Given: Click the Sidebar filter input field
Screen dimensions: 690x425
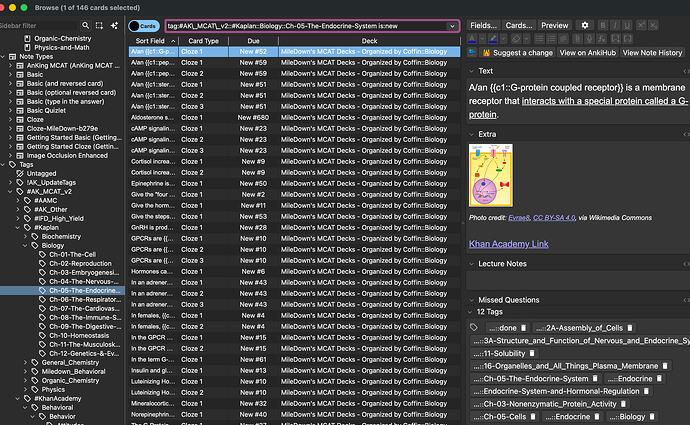Looking at the screenshot, I should pyautogui.click(x=39, y=26).
